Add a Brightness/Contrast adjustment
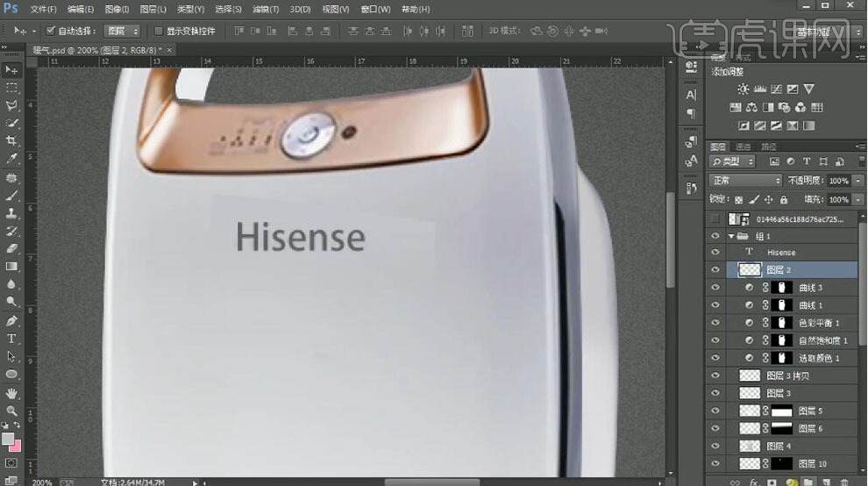The image size is (868, 486). pyautogui.click(x=743, y=89)
